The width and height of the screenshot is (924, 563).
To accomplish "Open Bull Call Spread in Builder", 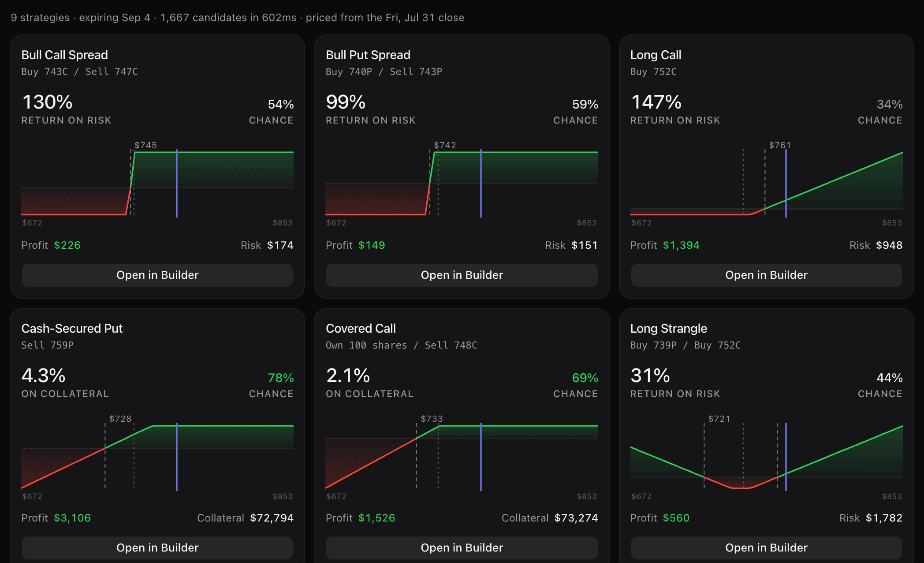I will point(157,275).
